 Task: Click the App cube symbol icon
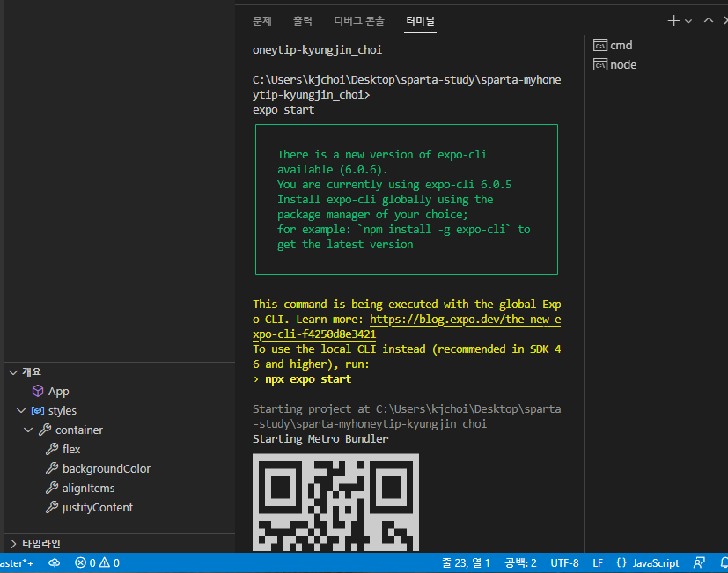38,391
